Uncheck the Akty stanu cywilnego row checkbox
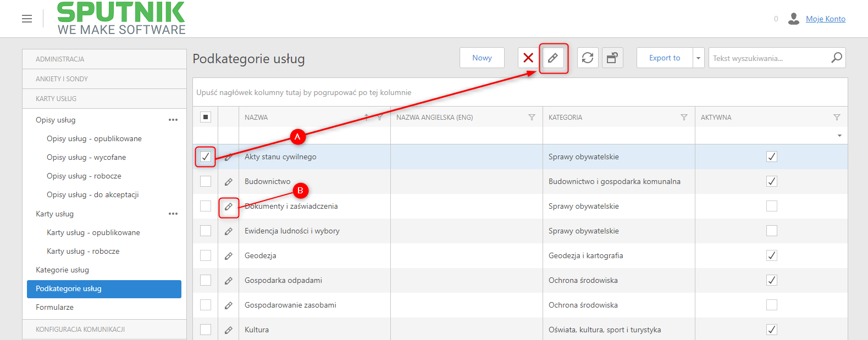Image resolution: width=868 pixels, height=340 pixels. (x=206, y=157)
